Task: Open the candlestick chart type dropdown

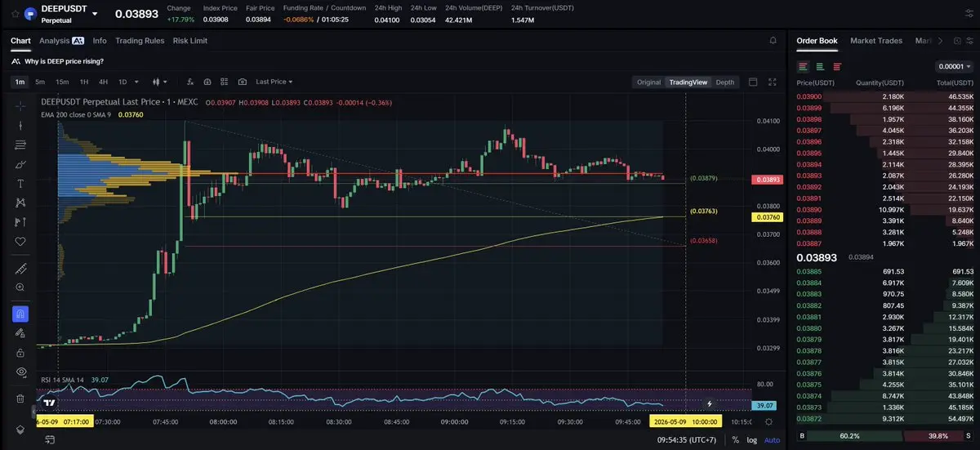Action: pos(160,82)
